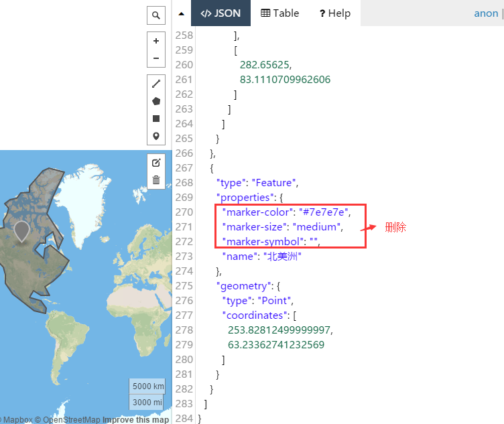The width and height of the screenshot is (504, 424).
Task: Activate the delete layers trash tool
Action: (x=156, y=180)
